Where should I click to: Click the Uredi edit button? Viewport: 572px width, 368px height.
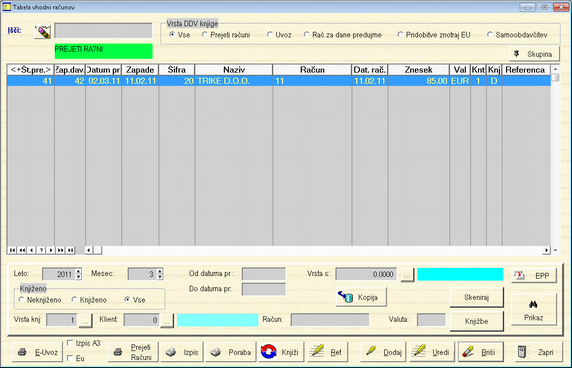pyautogui.click(x=432, y=352)
